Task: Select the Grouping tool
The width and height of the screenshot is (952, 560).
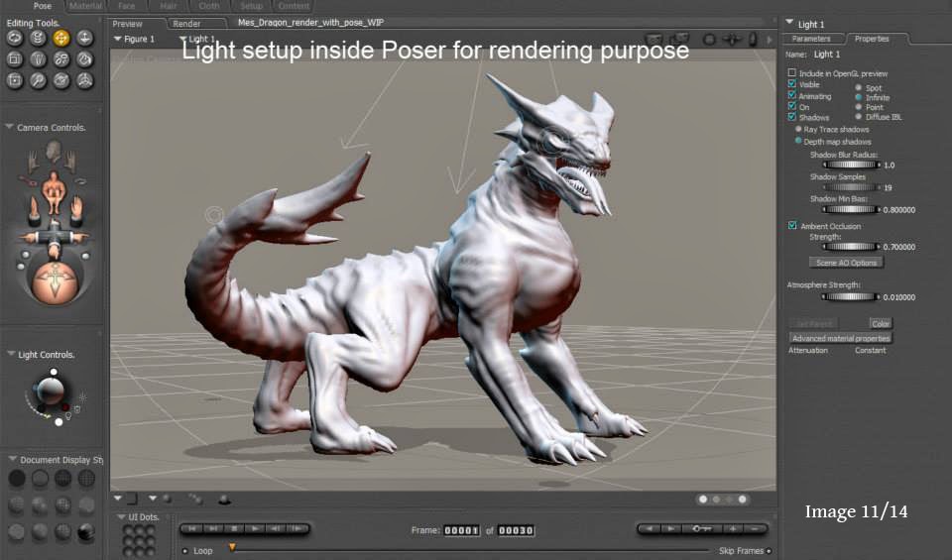Action: point(15,80)
